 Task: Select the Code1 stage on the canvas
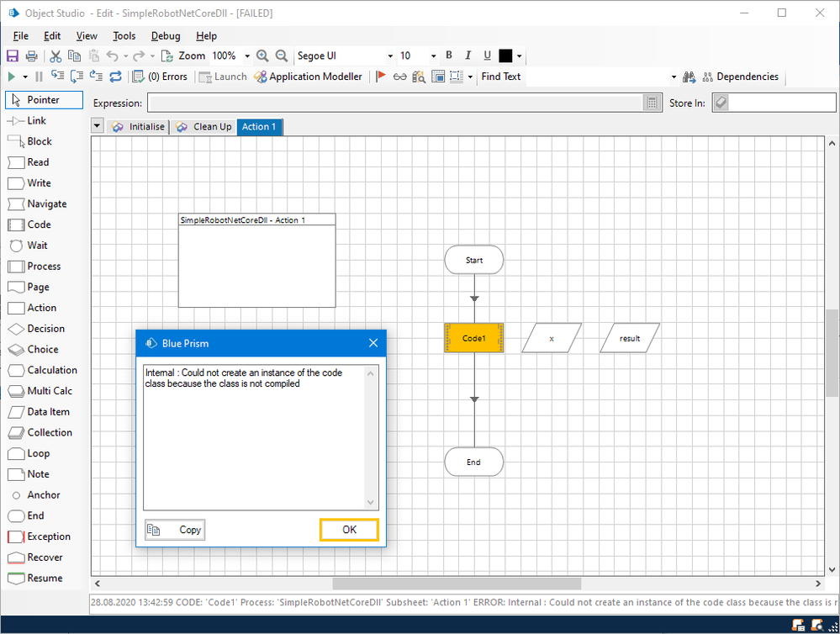(x=474, y=338)
